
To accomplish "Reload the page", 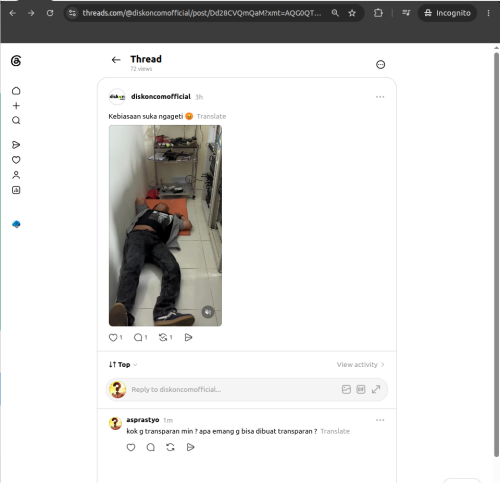I will 50,13.
